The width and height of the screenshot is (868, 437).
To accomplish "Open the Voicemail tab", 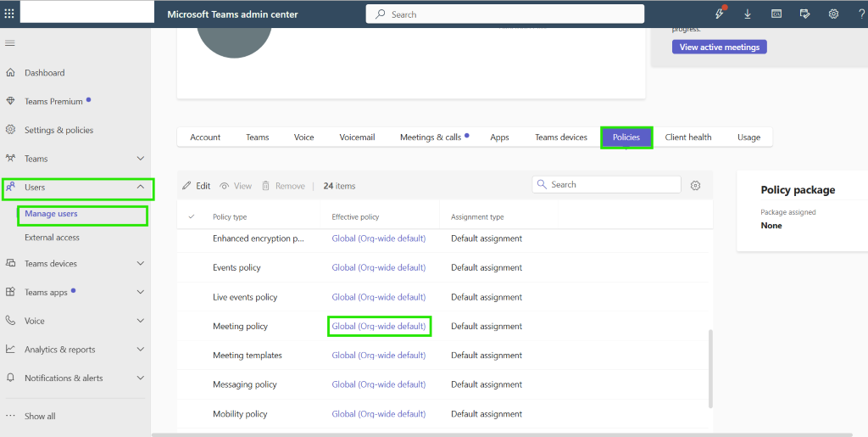I will click(x=357, y=137).
